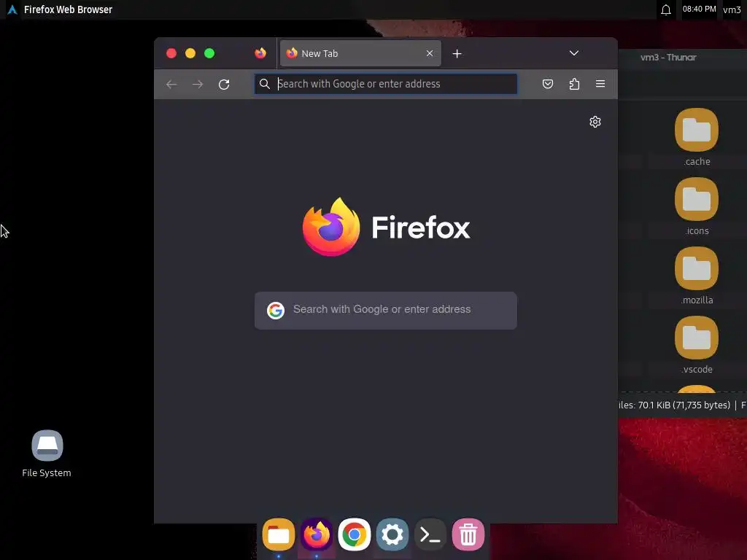Screen dimensions: 747x560
Task: Reload the current page
Action: (224, 85)
